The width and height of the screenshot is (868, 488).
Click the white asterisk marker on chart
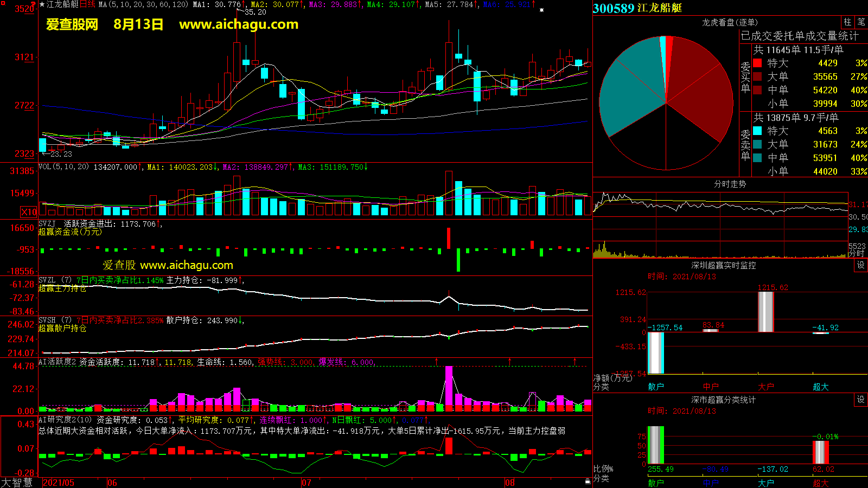(541, 10)
